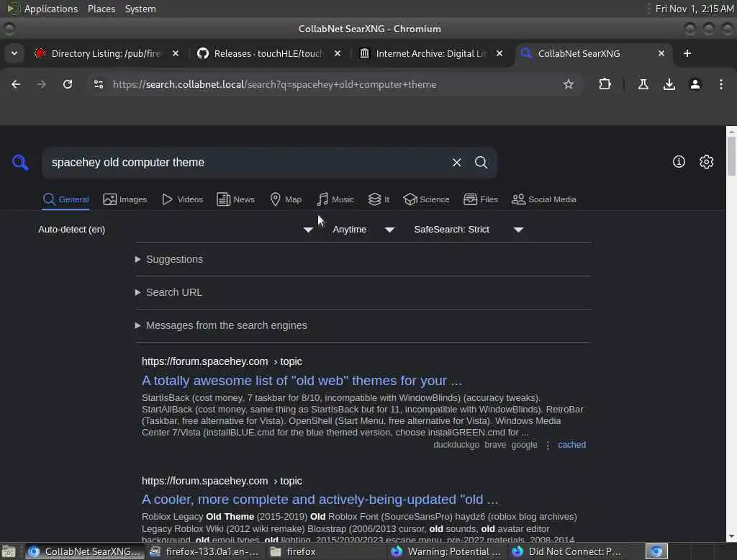Open Chromium three-dot menu
This screenshot has height=560, width=737.
pos(720,84)
